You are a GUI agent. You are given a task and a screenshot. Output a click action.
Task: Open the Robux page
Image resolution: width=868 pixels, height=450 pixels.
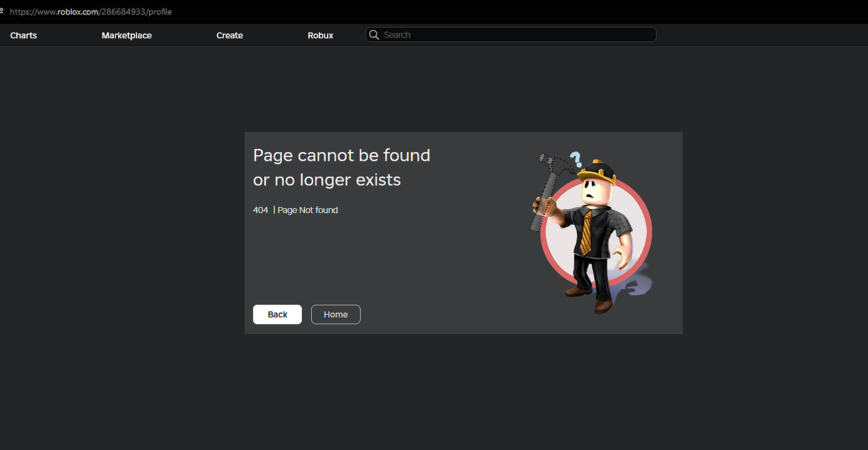[x=320, y=35]
